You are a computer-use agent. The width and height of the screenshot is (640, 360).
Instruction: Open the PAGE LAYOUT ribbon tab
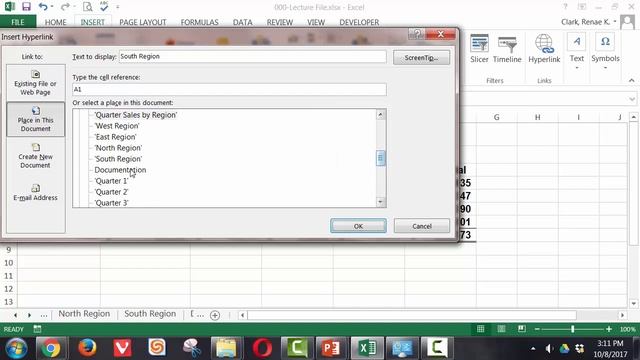(x=143, y=22)
